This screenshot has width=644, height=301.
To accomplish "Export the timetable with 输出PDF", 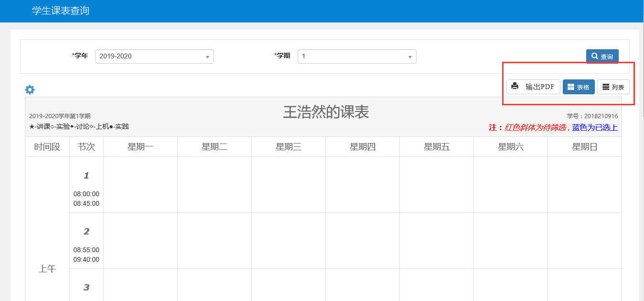I will coord(533,87).
